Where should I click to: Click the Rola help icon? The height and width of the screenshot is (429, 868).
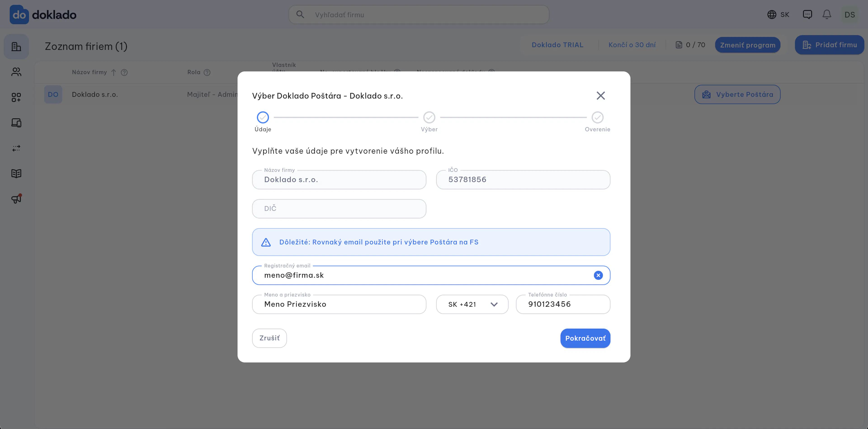tap(207, 72)
